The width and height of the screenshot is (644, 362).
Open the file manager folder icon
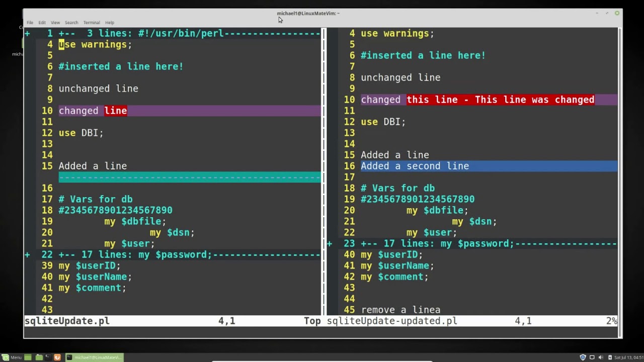39,357
